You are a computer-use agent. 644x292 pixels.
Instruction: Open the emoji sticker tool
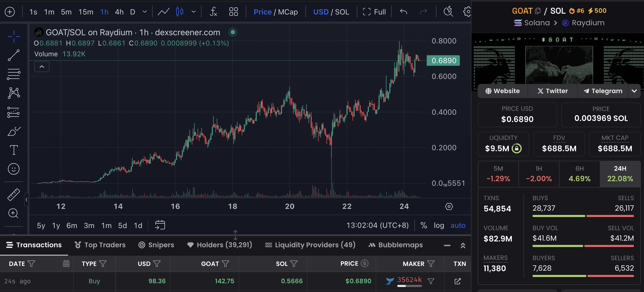pyautogui.click(x=14, y=169)
